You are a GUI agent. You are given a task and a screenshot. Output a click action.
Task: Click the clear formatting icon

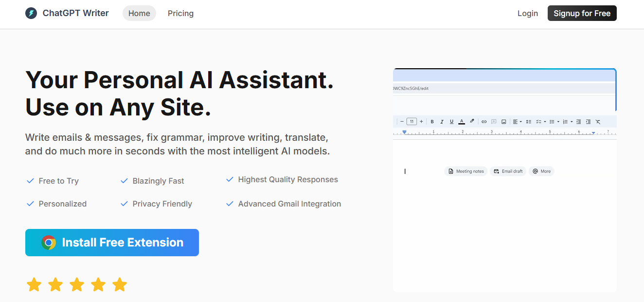pyautogui.click(x=598, y=122)
